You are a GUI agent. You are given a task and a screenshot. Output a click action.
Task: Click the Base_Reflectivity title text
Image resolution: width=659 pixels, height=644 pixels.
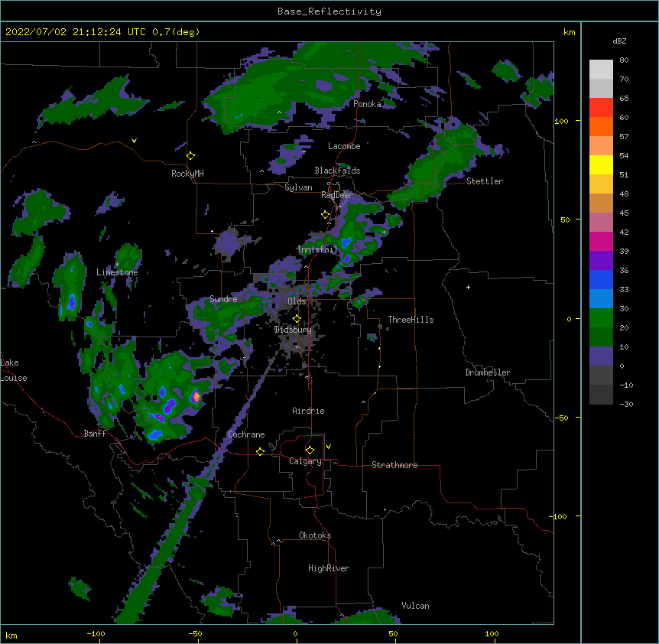click(329, 11)
